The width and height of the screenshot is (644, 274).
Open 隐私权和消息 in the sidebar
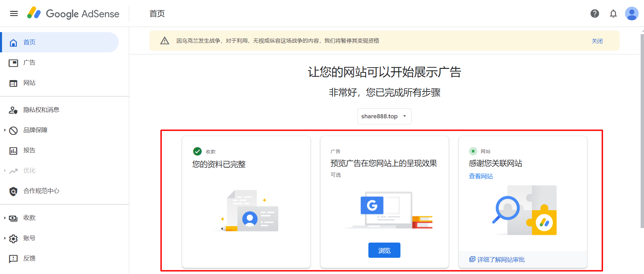(x=60, y=110)
